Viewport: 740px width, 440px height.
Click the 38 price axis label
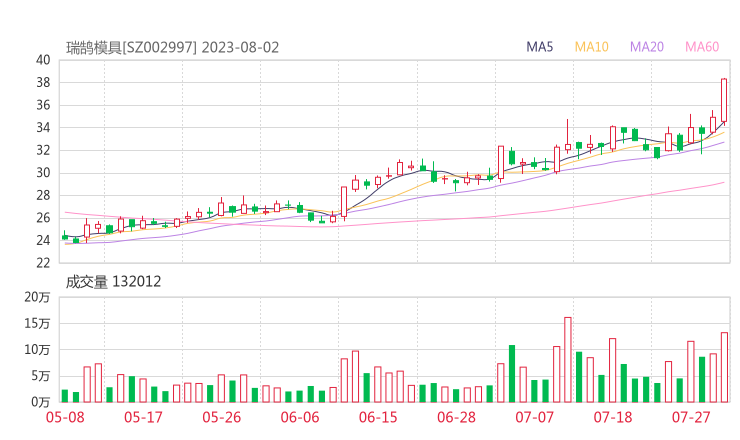pyautogui.click(x=43, y=83)
